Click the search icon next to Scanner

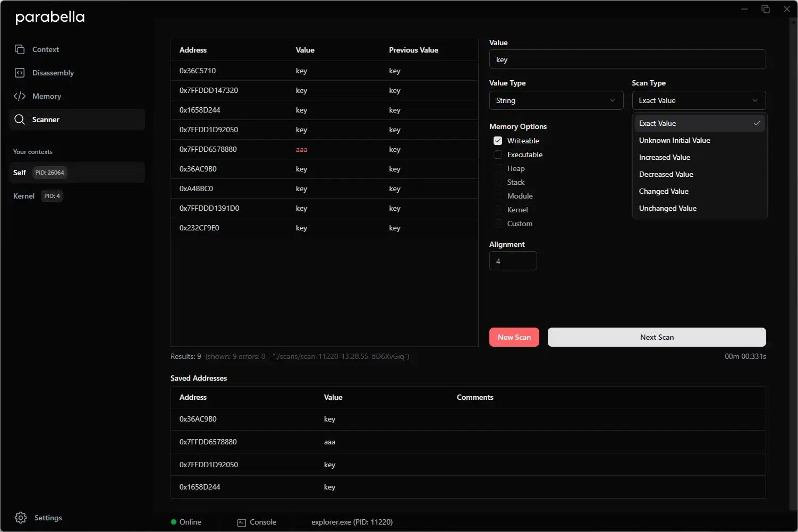(x=20, y=119)
